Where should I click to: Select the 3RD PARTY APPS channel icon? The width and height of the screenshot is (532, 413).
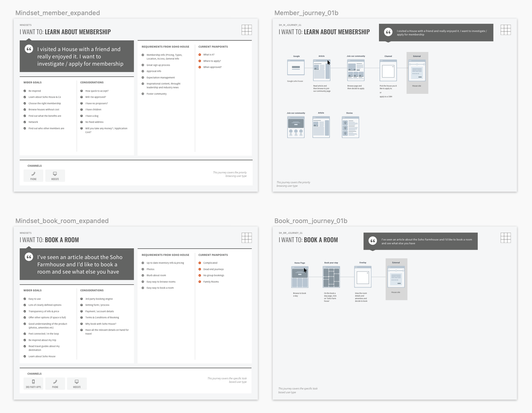[33, 384]
